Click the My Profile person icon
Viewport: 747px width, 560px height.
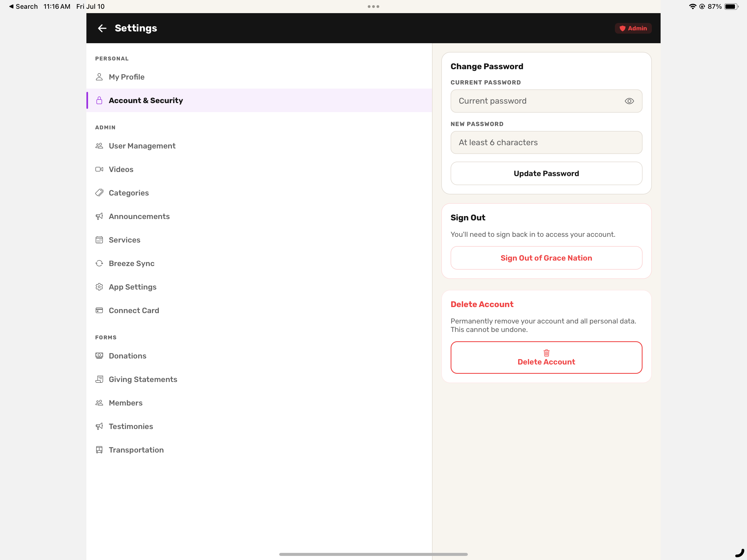[x=99, y=77]
